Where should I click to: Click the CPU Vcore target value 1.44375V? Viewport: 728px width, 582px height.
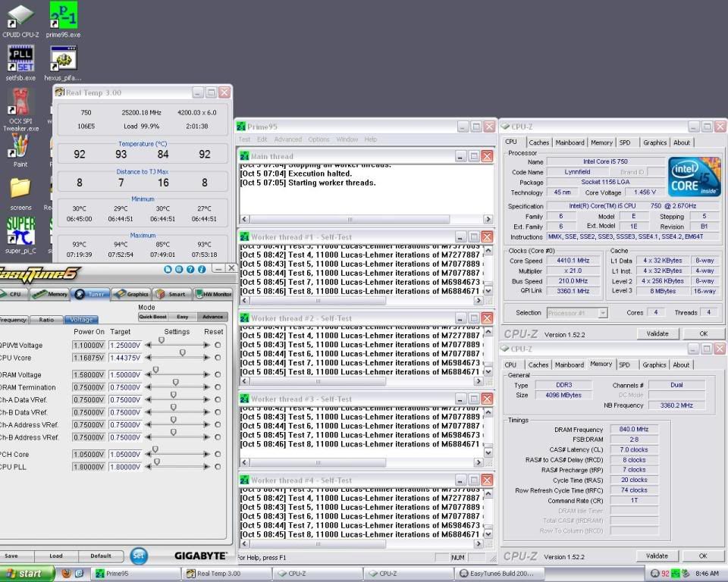tap(125, 358)
